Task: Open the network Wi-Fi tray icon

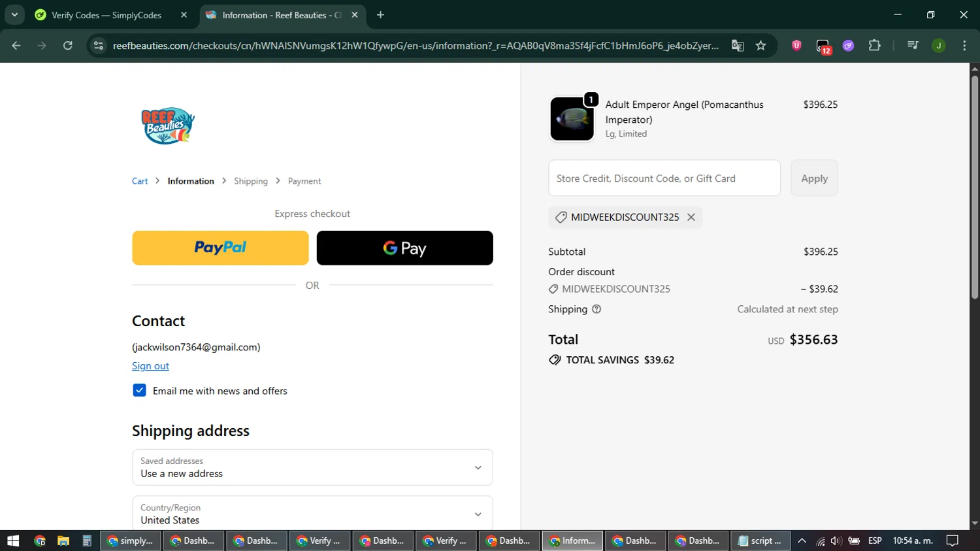Action: 821,541
